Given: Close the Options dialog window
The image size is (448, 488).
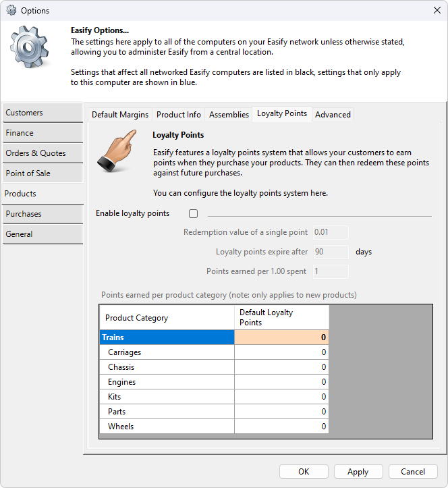Looking at the screenshot, I should click(435, 11).
